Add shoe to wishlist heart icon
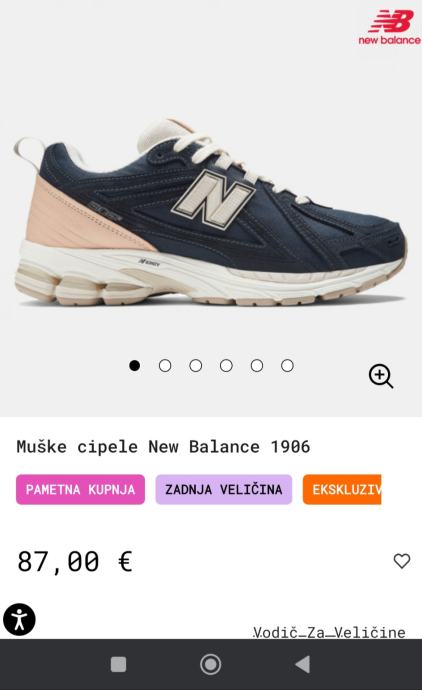Viewport: 422px width, 690px height. (402, 561)
